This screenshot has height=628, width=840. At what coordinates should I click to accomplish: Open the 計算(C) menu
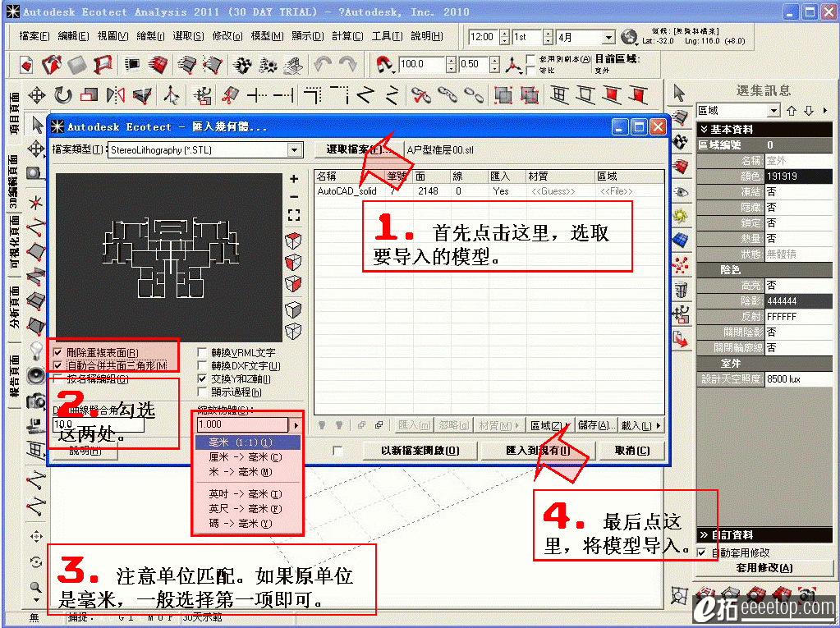tap(347, 36)
